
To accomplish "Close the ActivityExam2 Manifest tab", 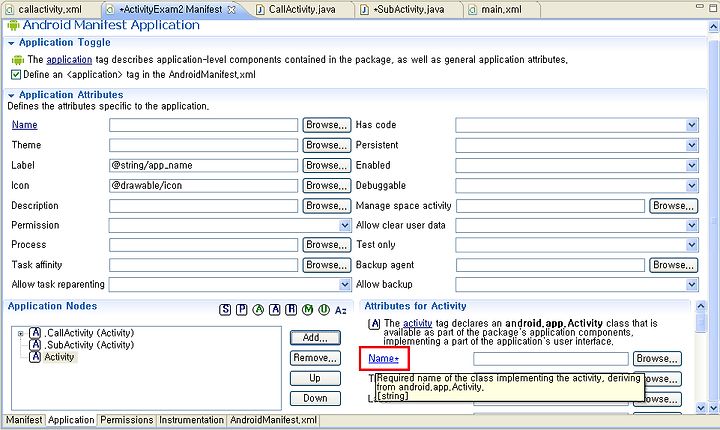I will coord(231,9).
